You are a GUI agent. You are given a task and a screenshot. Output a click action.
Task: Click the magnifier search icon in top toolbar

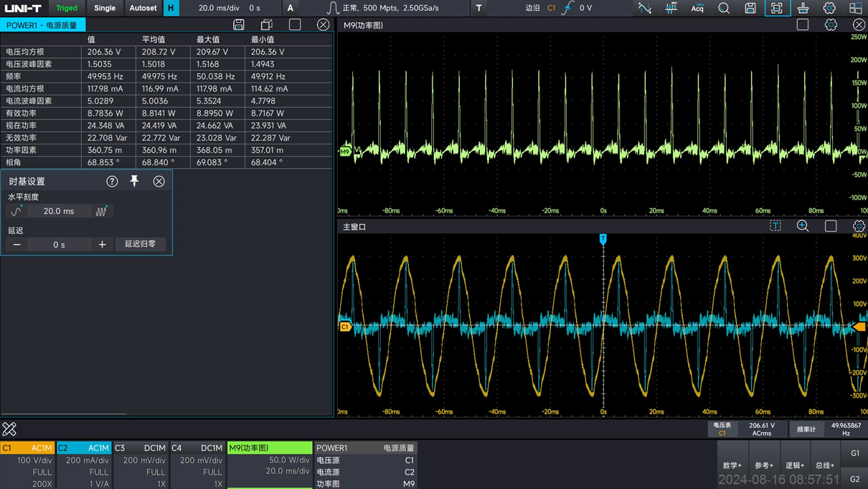tap(724, 8)
